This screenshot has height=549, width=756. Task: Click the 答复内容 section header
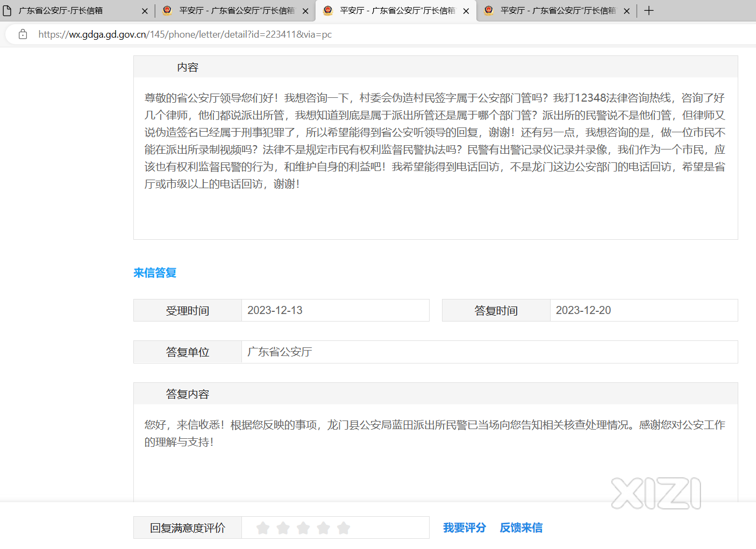(x=436, y=394)
